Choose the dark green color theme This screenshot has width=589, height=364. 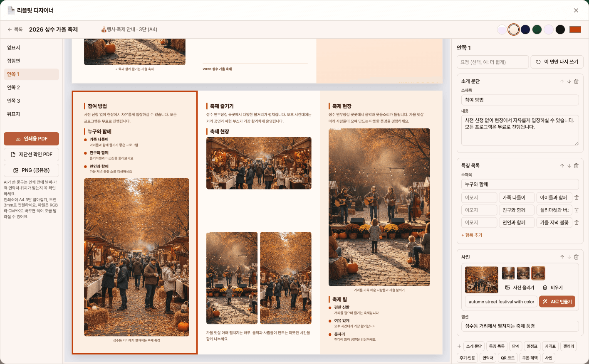click(x=537, y=30)
